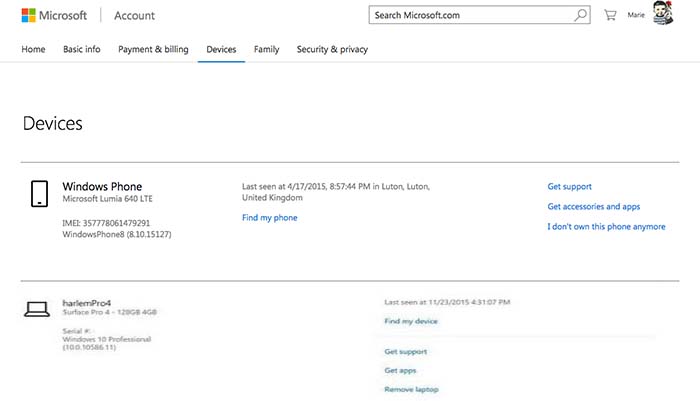Select the Devices tab
Viewport: 700px width, 401px height.
[221, 49]
